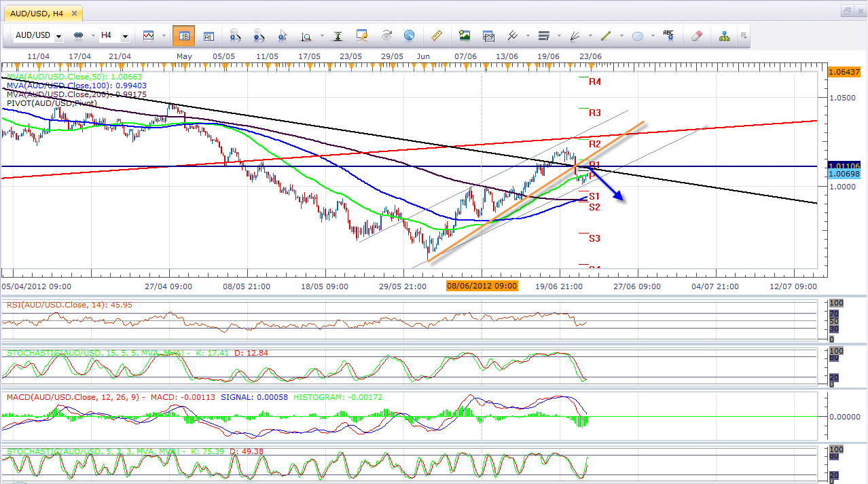Click the highlighted 08/06/2012 09:00 time label

pyautogui.click(x=482, y=286)
